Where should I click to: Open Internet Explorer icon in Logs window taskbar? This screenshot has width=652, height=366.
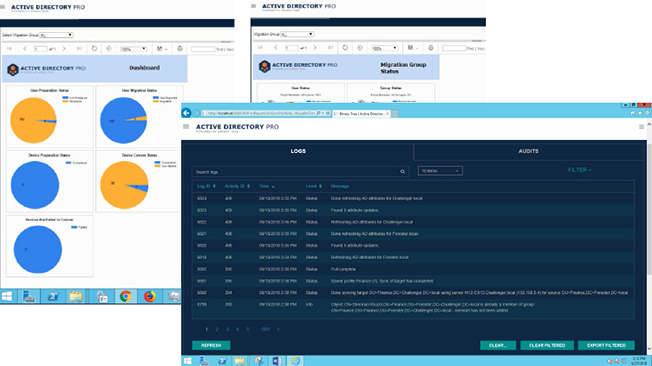[296, 361]
